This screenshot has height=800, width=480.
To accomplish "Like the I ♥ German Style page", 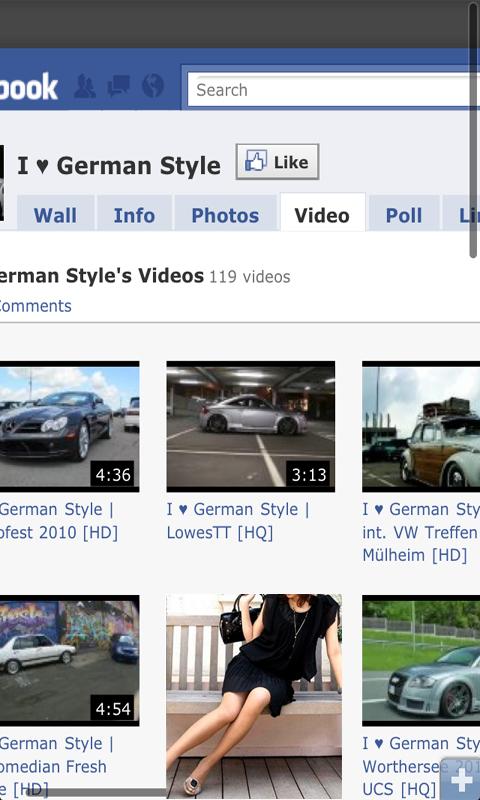I will click(277, 162).
